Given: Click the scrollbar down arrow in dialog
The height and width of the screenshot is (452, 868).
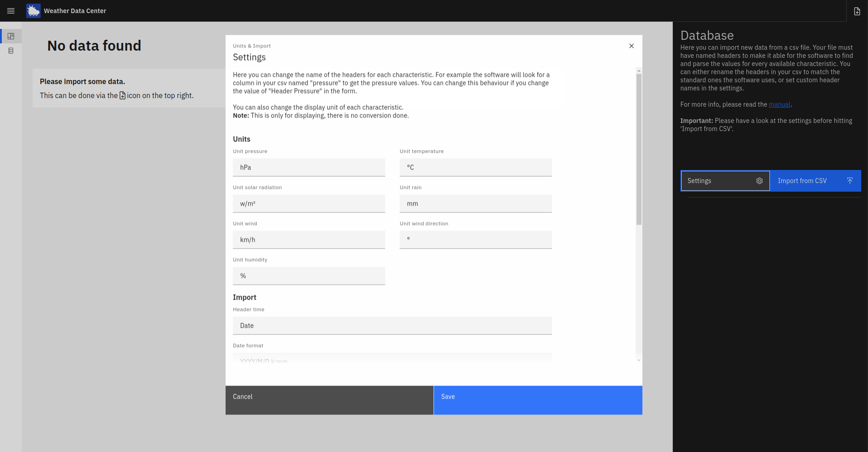Looking at the screenshot, I should click(x=639, y=360).
